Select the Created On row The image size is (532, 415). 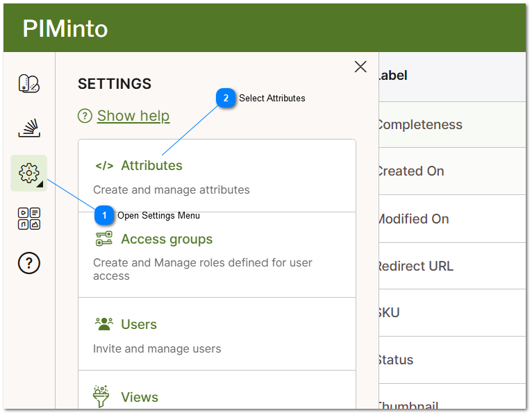pyautogui.click(x=452, y=171)
